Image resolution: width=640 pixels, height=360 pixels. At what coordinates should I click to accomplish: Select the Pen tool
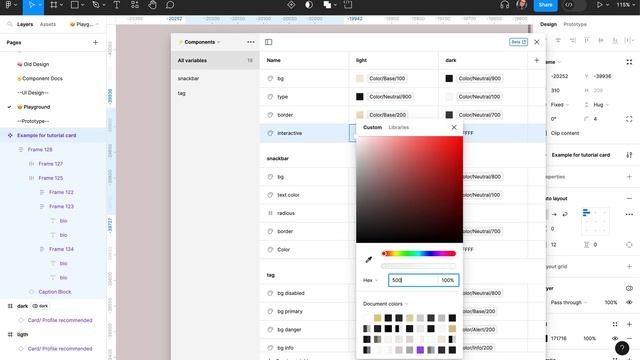point(96,5)
